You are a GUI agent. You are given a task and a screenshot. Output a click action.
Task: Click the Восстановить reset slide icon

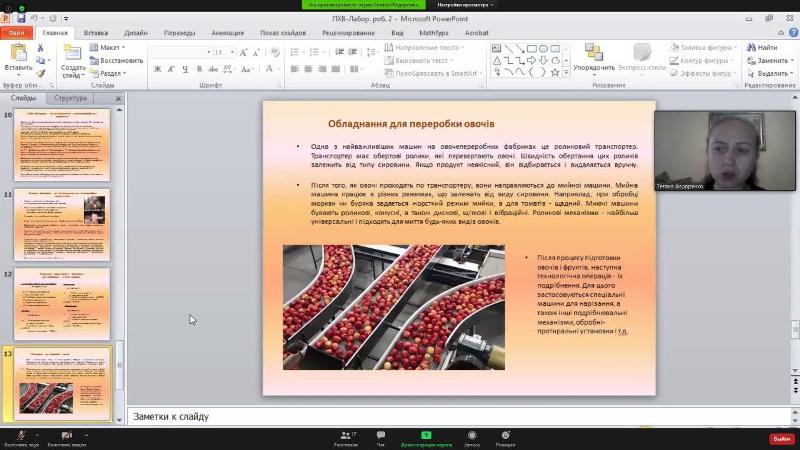click(x=115, y=60)
